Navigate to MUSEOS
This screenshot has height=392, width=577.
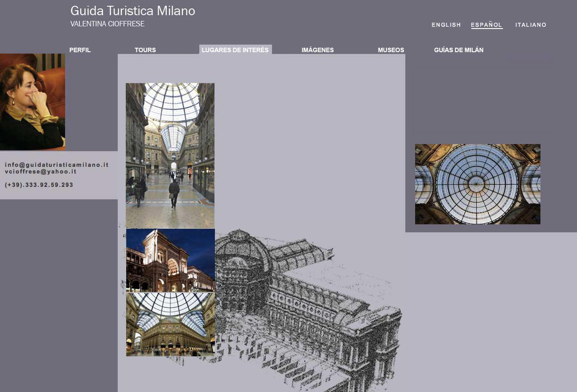pyautogui.click(x=391, y=50)
